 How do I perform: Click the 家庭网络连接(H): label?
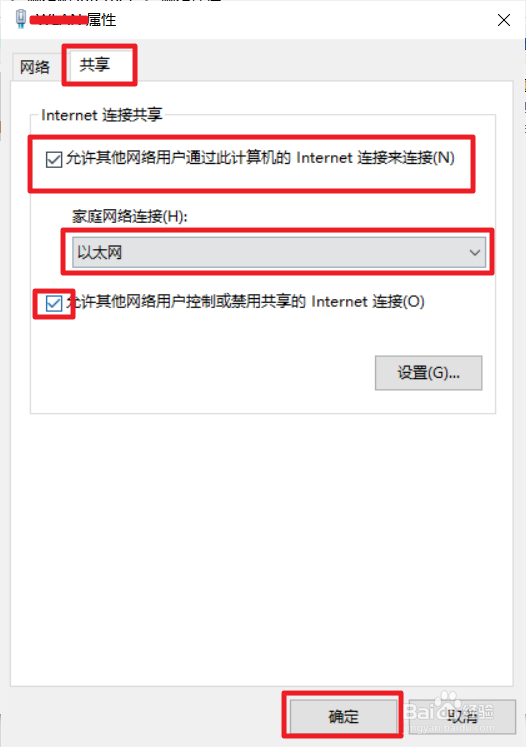coord(130,216)
